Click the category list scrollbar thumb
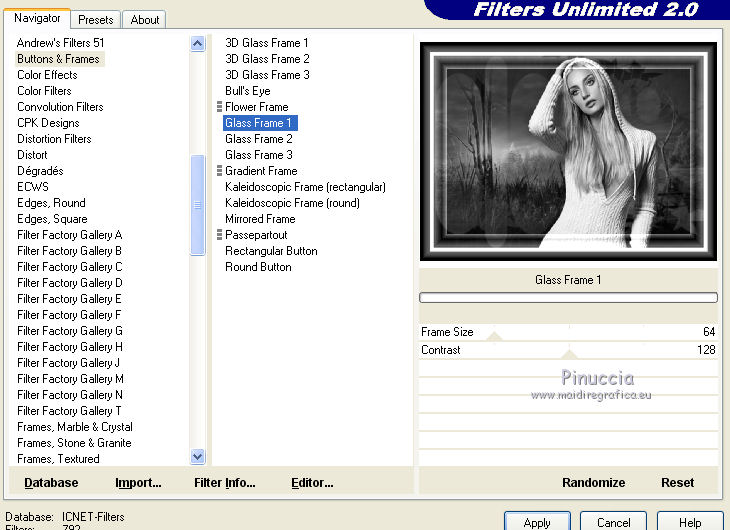The width and height of the screenshot is (730, 530). pyautogui.click(x=197, y=205)
